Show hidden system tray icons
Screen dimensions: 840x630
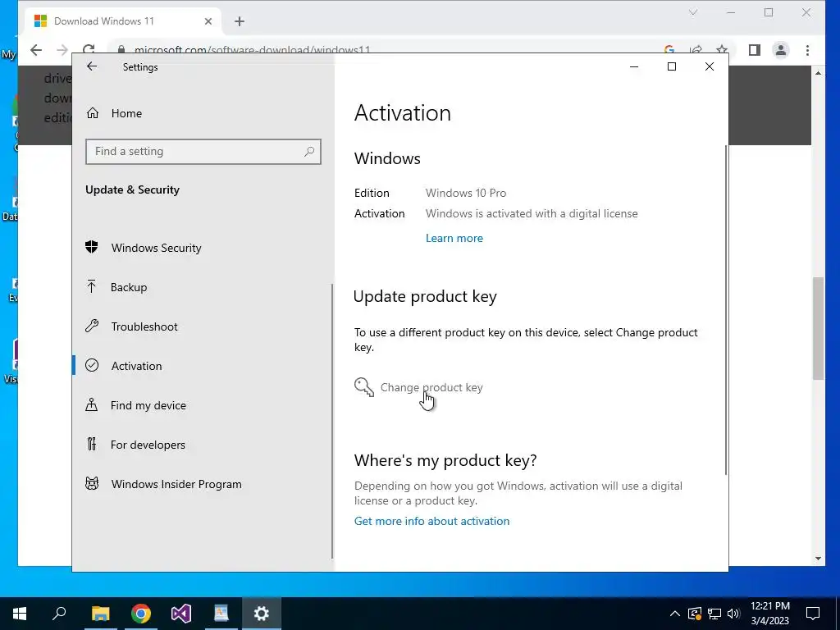coord(675,614)
